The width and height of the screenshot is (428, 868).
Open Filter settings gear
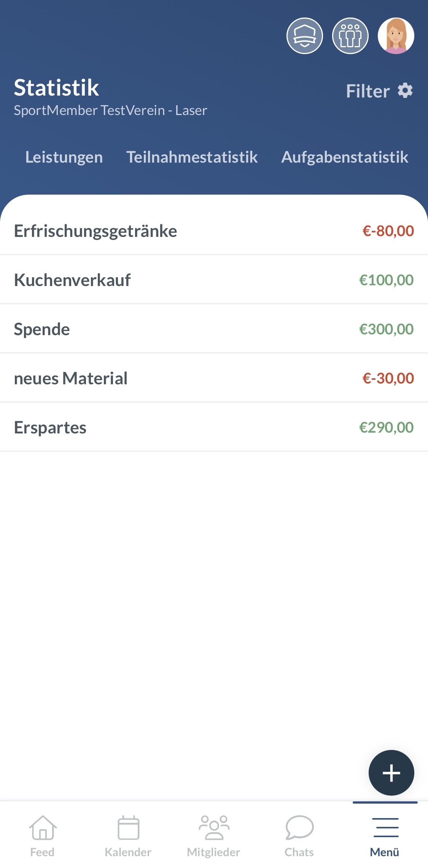405,91
